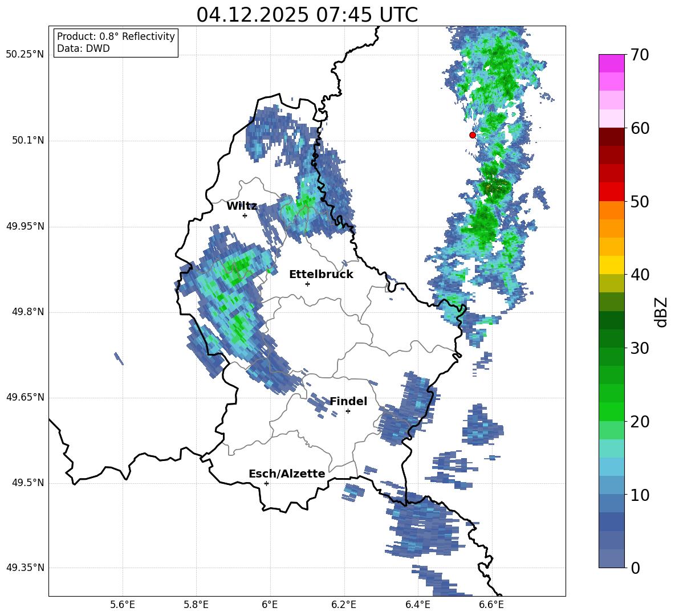Click the Esch/Alzette city label
This screenshot has width=675, height=616.
(x=287, y=474)
